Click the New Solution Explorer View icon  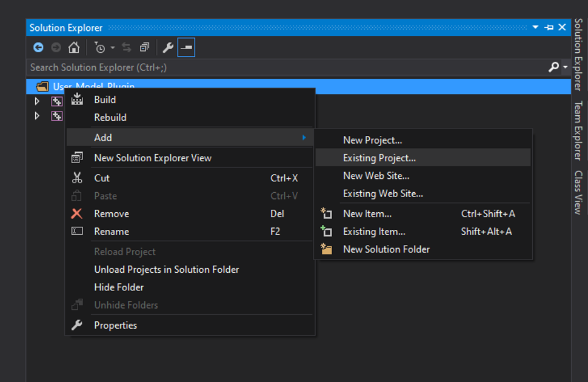[x=77, y=158]
